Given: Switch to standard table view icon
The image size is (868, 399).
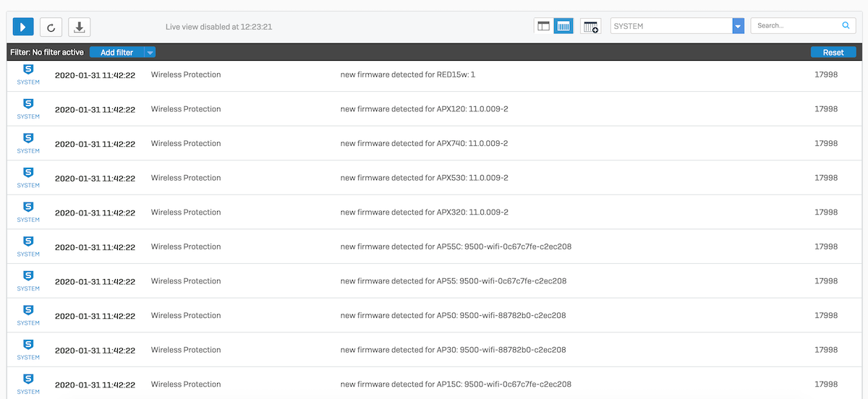Looking at the screenshot, I should (543, 26).
